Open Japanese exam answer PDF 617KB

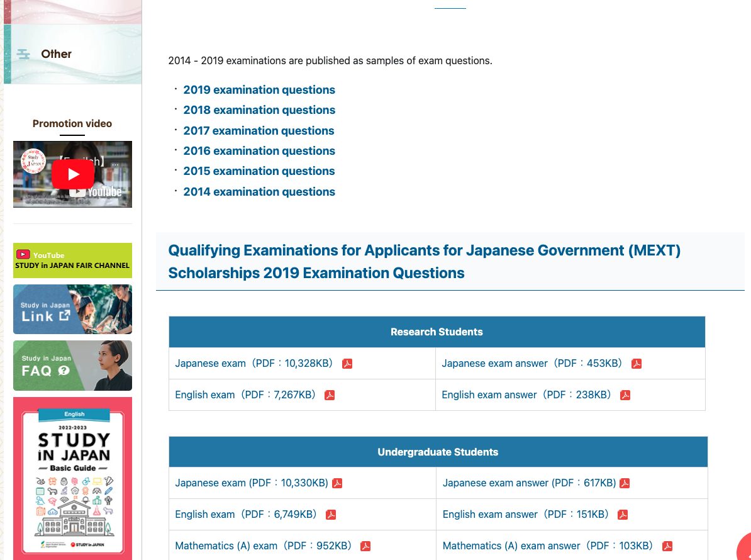529,483
